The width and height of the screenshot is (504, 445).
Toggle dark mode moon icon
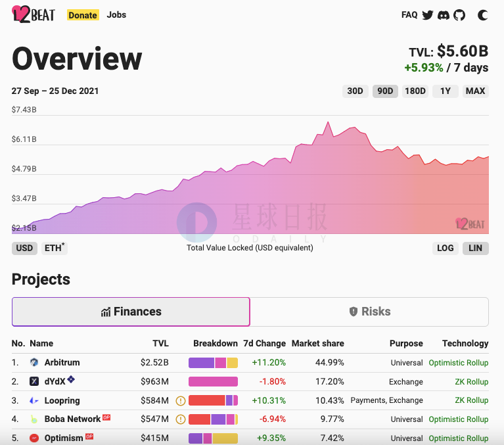(x=482, y=15)
